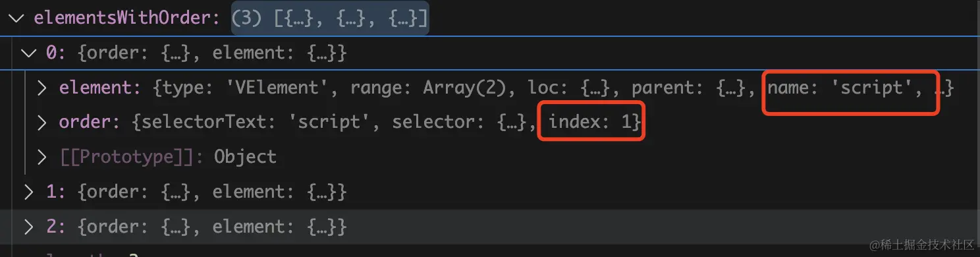Expand array item 2
Image resolution: width=980 pixels, height=257 pixels.
pyautogui.click(x=28, y=227)
